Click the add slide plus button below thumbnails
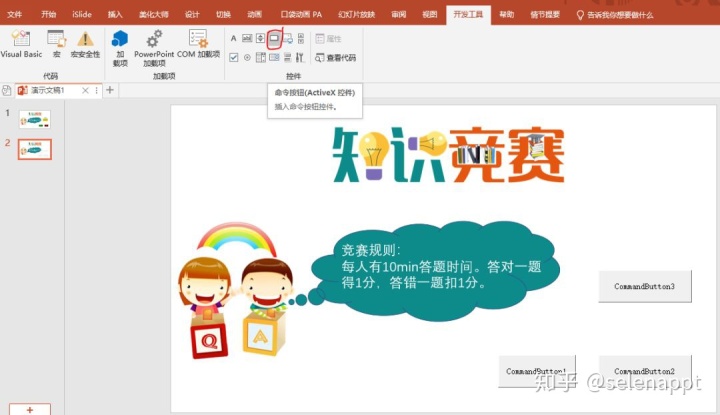Image resolution: width=720 pixels, height=415 pixels. 30,409
